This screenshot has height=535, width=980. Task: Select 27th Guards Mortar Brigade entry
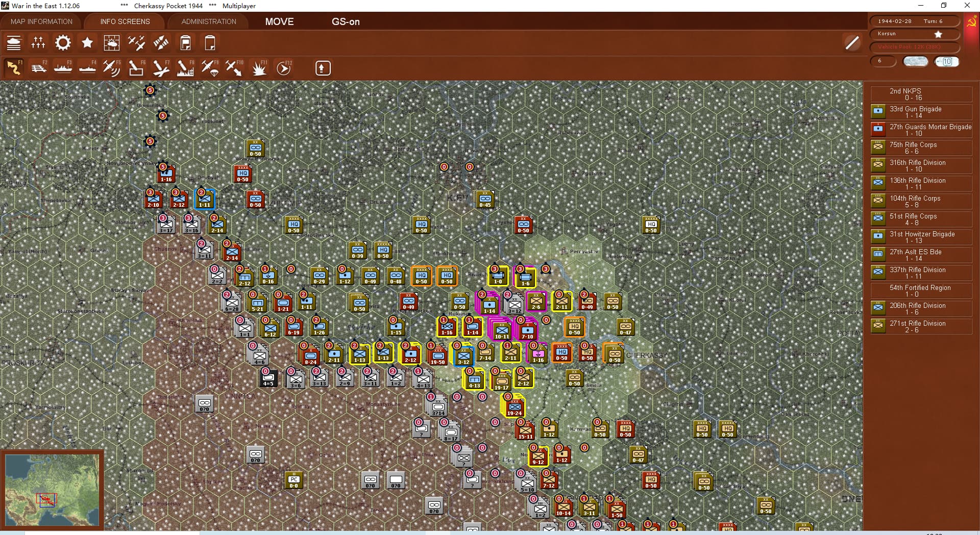tap(921, 130)
